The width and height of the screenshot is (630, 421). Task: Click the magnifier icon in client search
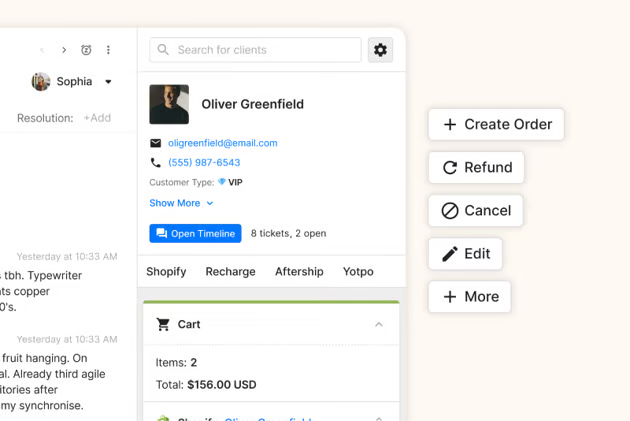point(163,50)
